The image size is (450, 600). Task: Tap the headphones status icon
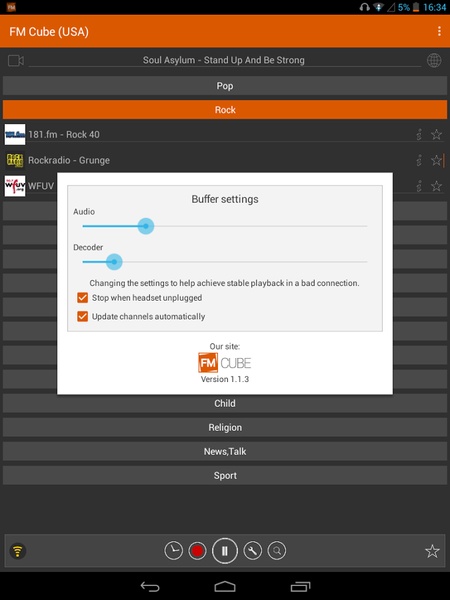364,7
